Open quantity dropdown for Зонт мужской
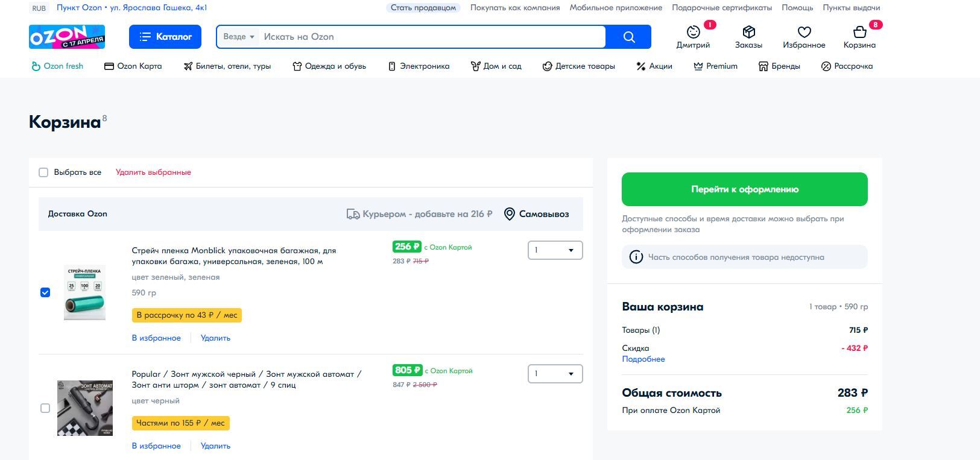This screenshot has width=980, height=460. coord(555,374)
